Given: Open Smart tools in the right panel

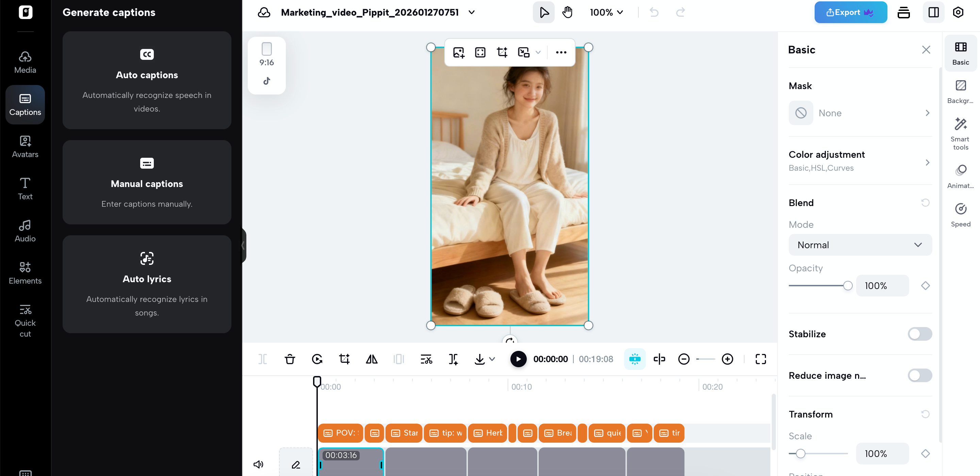Looking at the screenshot, I should pos(960,133).
